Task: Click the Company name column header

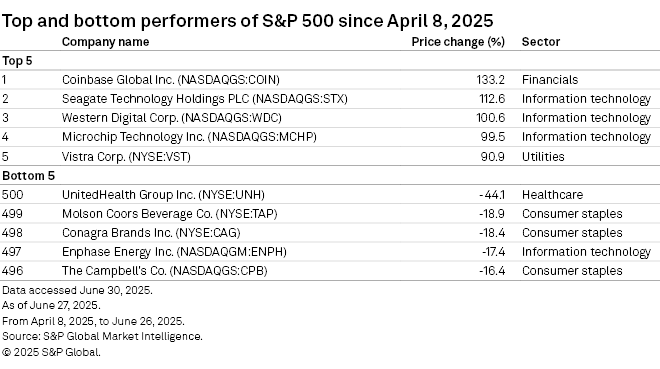Action: [x=105, y=42]
